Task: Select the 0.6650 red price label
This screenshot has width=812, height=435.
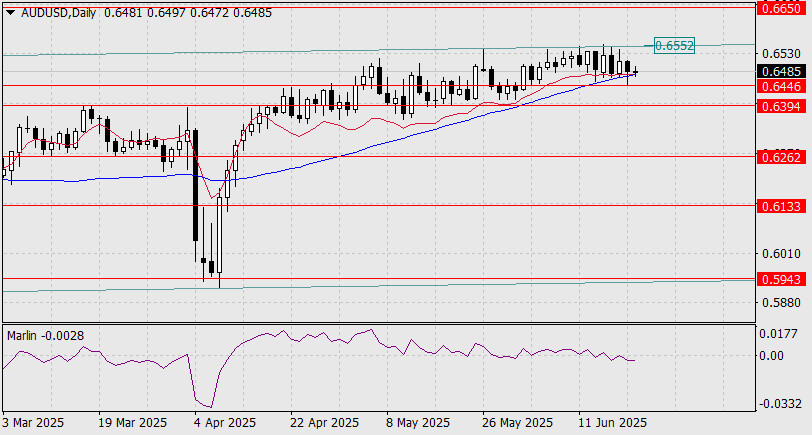Action: tap(782, 9)
